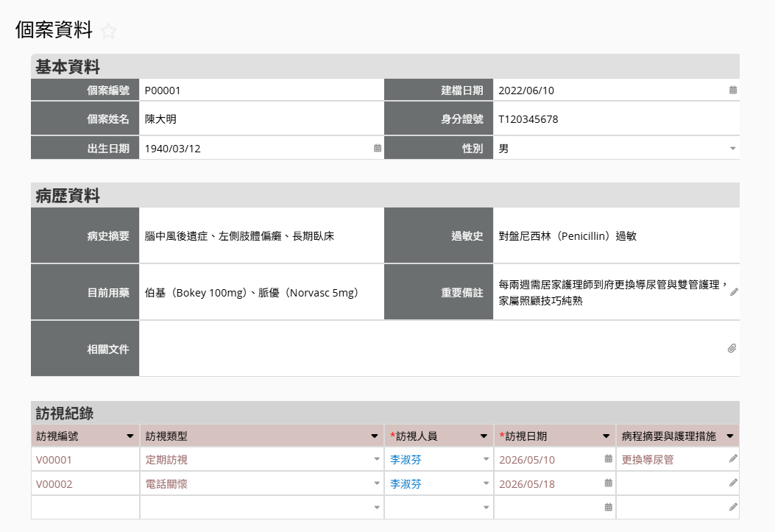Click the 病歷資料 section header
The image size is (775, 532).
tap(385, 195)
